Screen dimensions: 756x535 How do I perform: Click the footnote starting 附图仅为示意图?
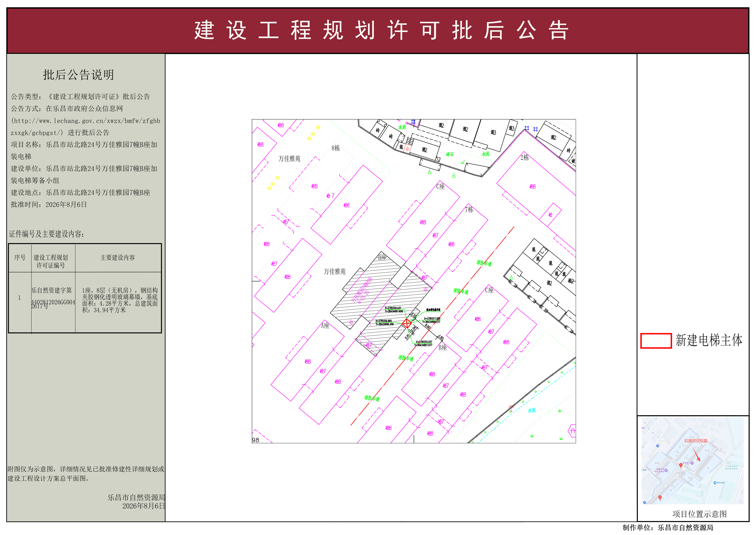pyautogui.click(x=86, y=474)
